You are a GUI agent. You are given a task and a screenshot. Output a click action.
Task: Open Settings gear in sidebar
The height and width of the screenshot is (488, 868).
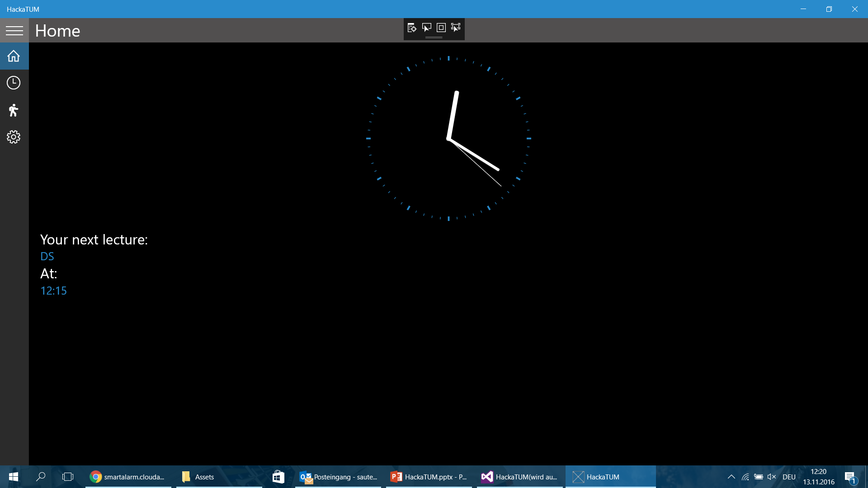(14, 137)
